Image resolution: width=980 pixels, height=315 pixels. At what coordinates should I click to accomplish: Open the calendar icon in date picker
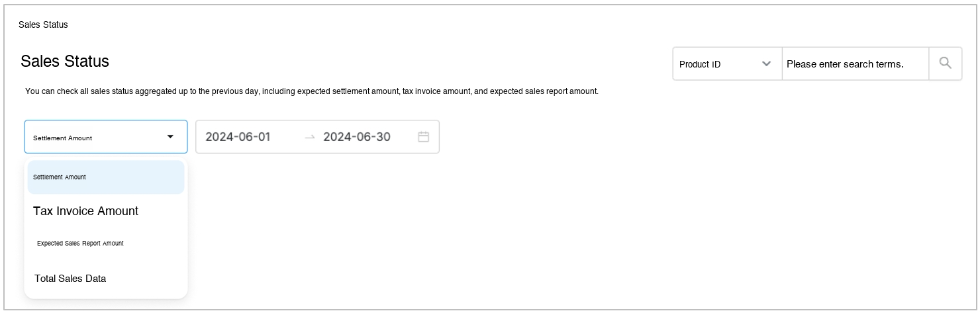click(x=424, y=137)
